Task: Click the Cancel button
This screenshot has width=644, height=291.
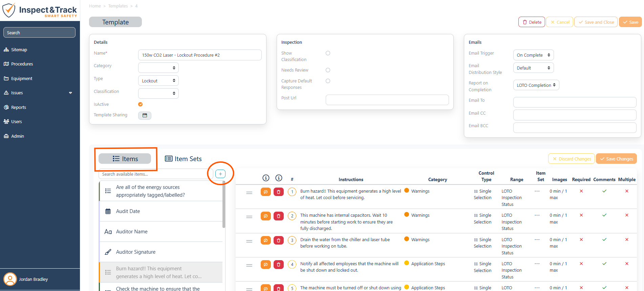Action: click(560, 22)
